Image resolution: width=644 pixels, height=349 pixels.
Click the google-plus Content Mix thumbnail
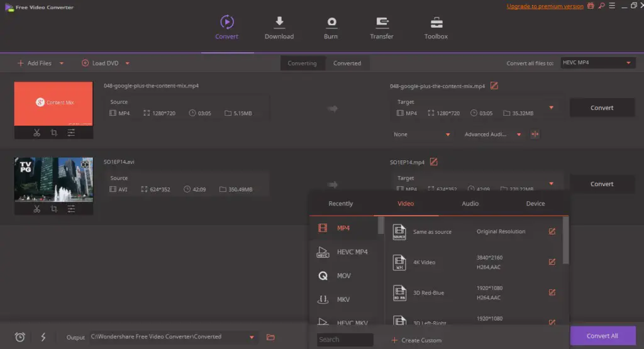53,104
